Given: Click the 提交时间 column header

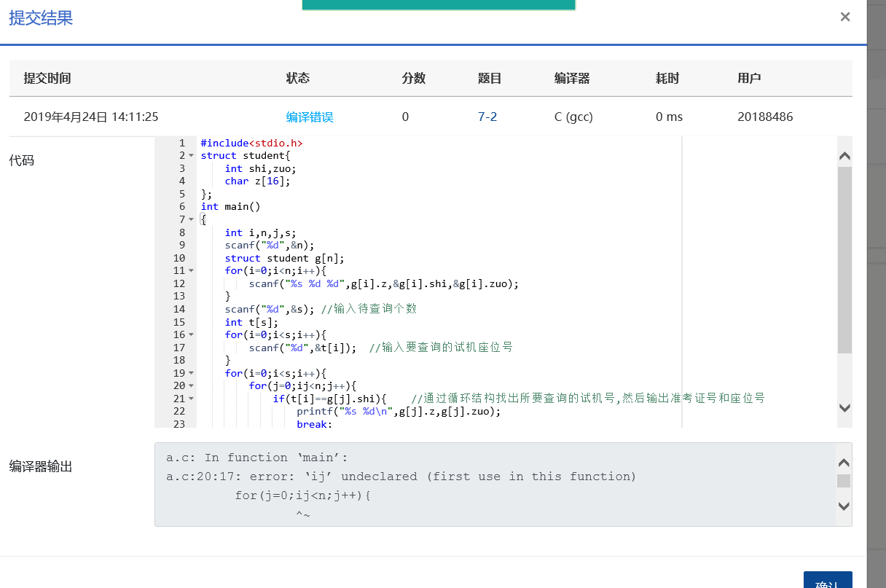Looking at the screenshot, I should [x=47, y=79].
